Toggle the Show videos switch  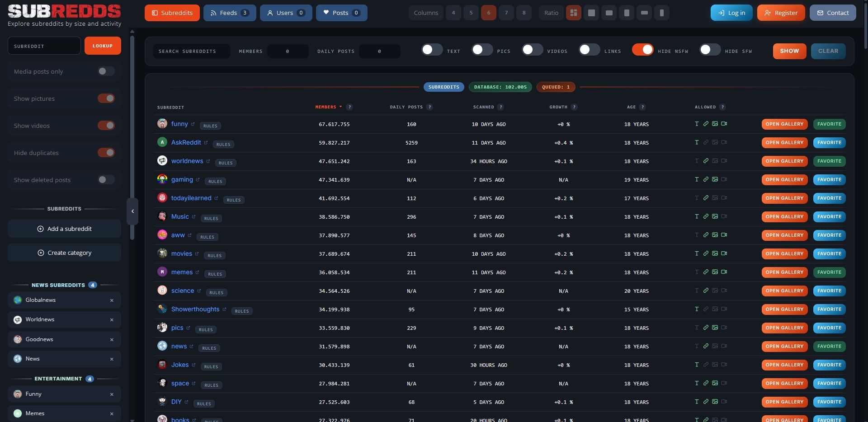coord(106,126)
